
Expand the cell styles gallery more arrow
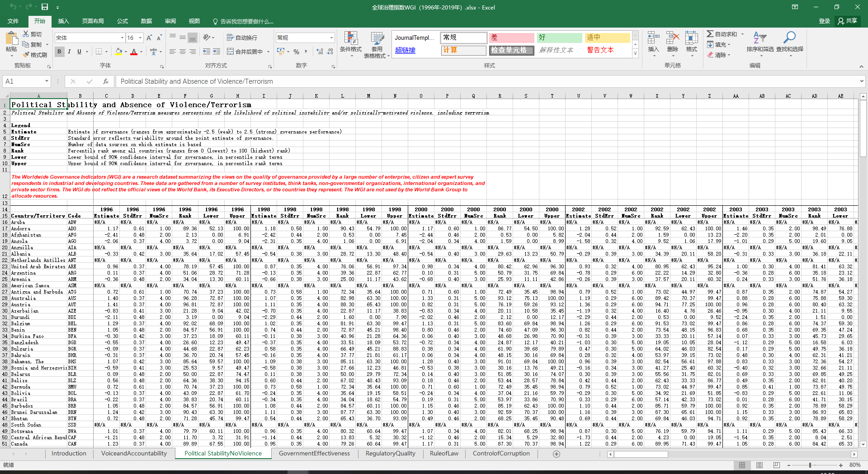[x=635, y=54]
